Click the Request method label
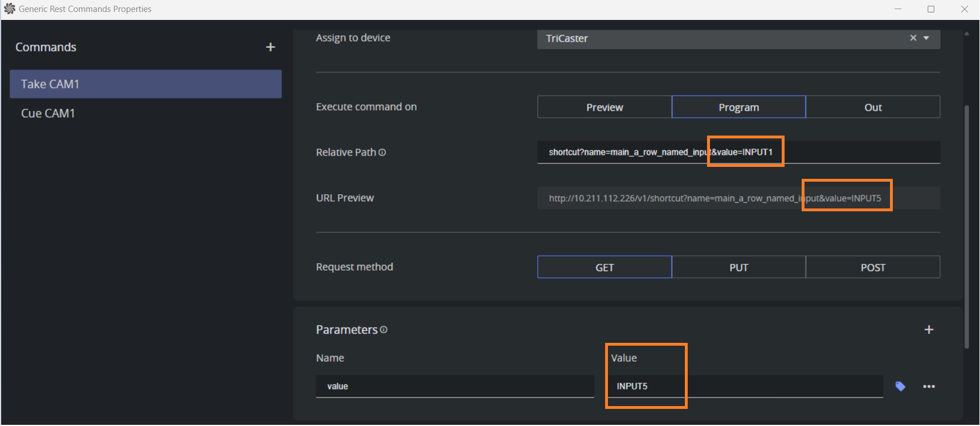The image size is (980, 426). (354, 267)
